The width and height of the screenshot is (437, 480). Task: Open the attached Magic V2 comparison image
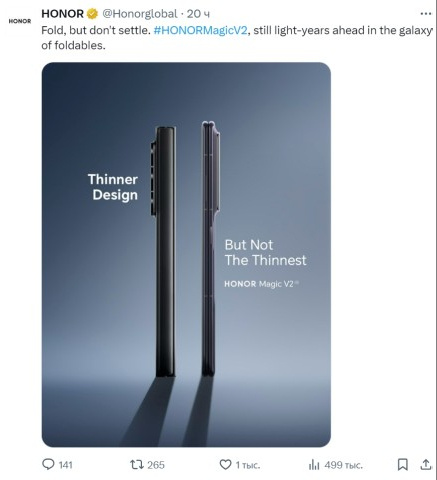click(186, 255)
